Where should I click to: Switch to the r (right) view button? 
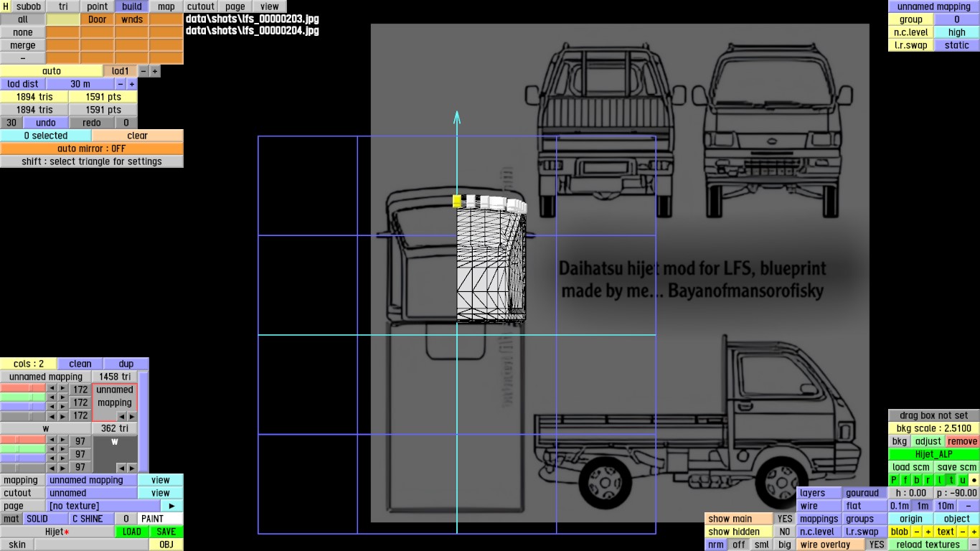(x=928, y=480)
